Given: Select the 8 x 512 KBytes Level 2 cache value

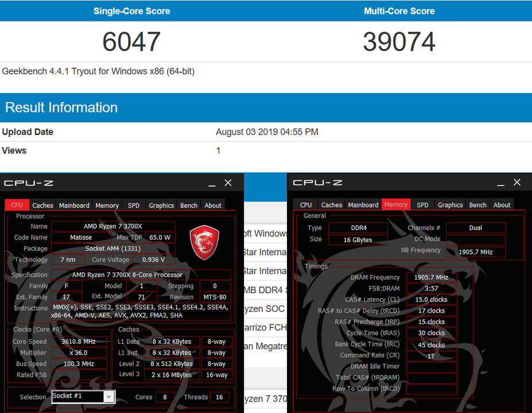Looking at the screenshot, I should pos(172,364).
